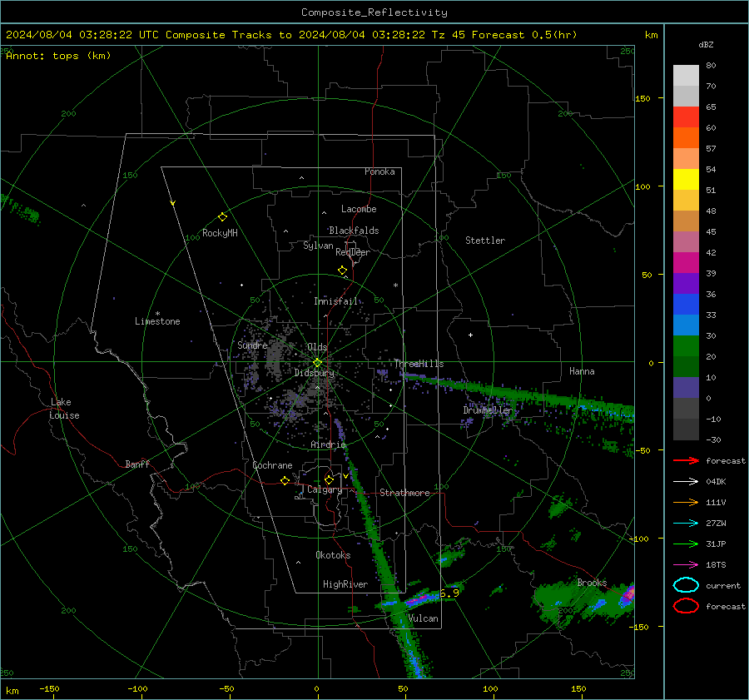The width and height of the screenshot is (749, 700).
Task: Click the red swatch between 65 and 60 dBZ
Action: coord(686,117)
